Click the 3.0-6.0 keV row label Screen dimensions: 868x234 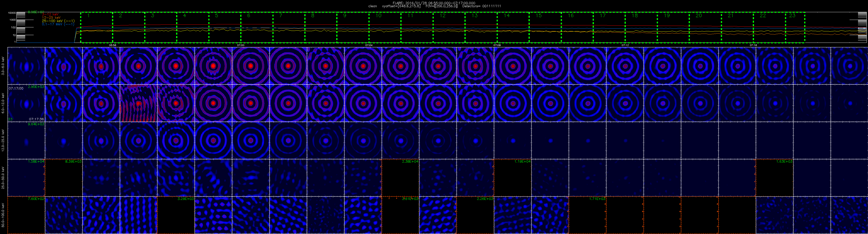tap(3, 65)
